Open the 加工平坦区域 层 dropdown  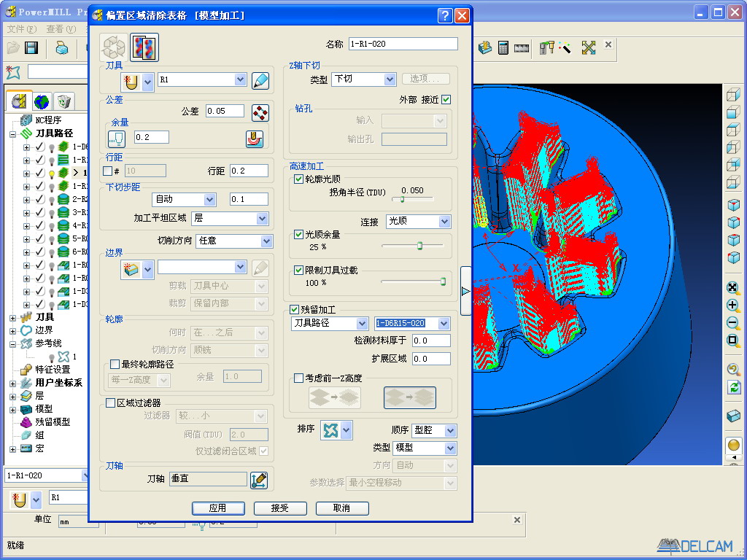tap(262, 219)
